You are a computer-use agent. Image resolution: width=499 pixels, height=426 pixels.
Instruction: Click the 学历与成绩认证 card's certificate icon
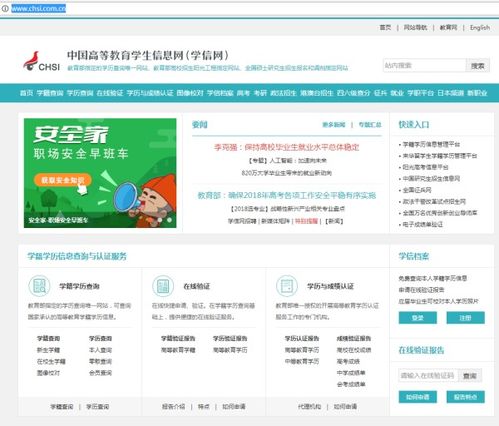[287, 286]
